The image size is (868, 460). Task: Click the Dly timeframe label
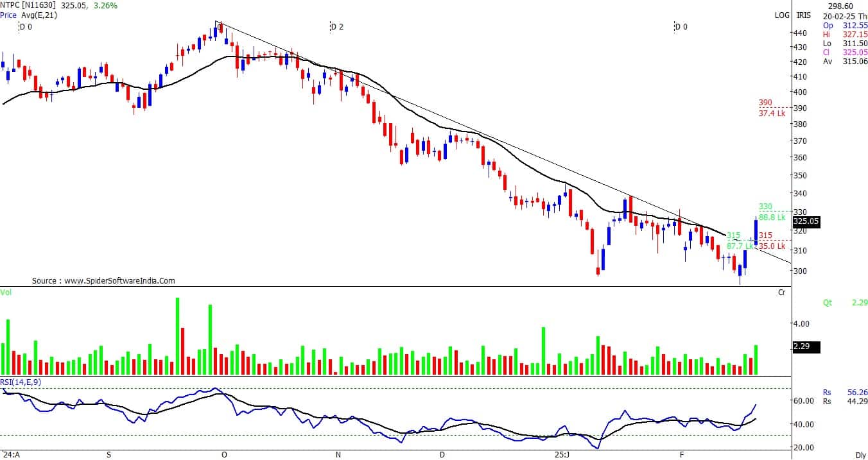point(860,454)
